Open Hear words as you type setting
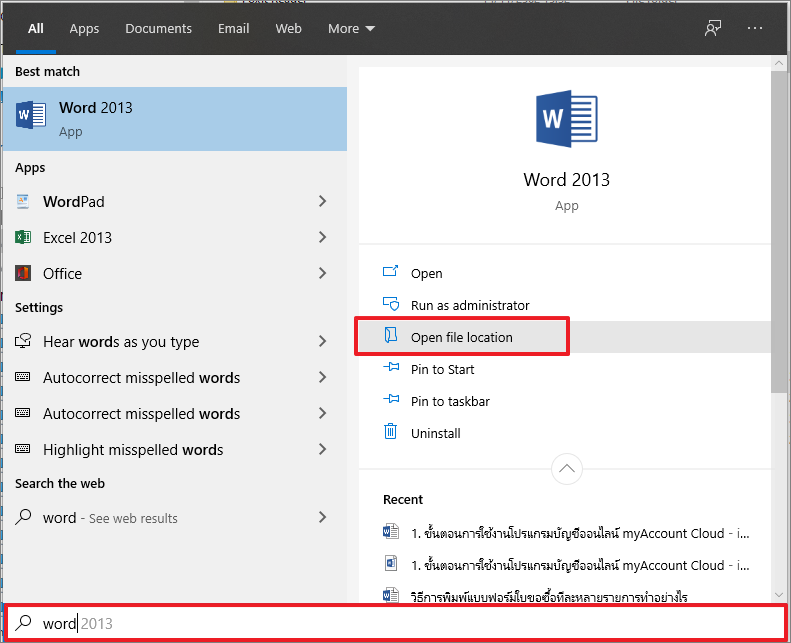The height and width of the screenshot is (643, 791). click(175, 341)
